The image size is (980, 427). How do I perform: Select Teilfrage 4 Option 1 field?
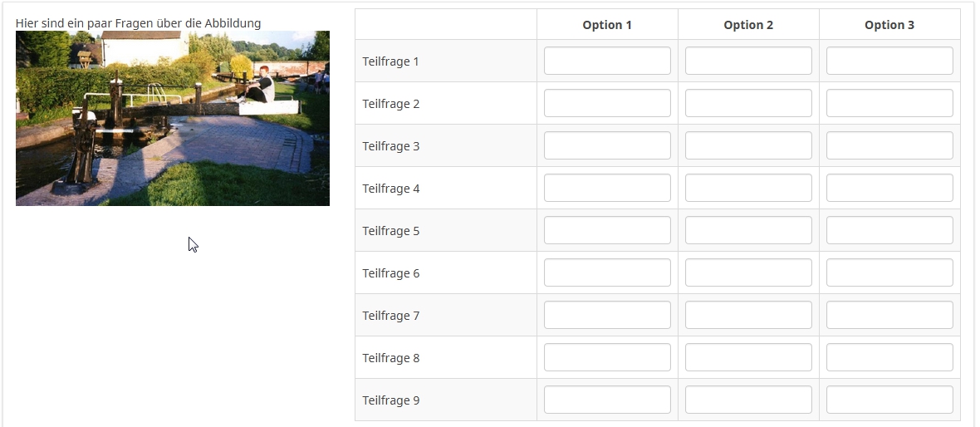pos(607,188)
